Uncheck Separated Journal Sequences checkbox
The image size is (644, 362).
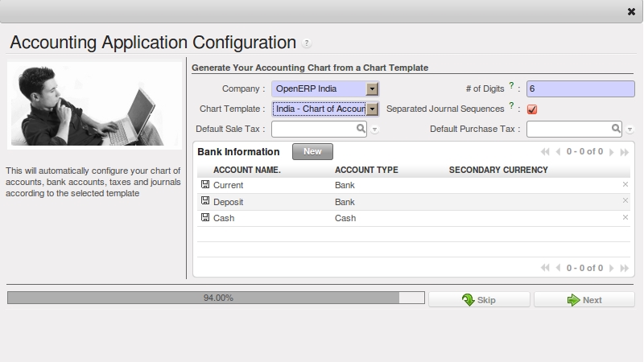point(532,109)
